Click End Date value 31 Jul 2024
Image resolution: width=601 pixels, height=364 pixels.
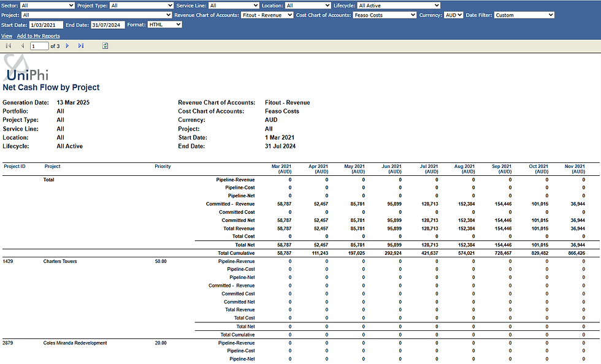(x=280, y=146)
